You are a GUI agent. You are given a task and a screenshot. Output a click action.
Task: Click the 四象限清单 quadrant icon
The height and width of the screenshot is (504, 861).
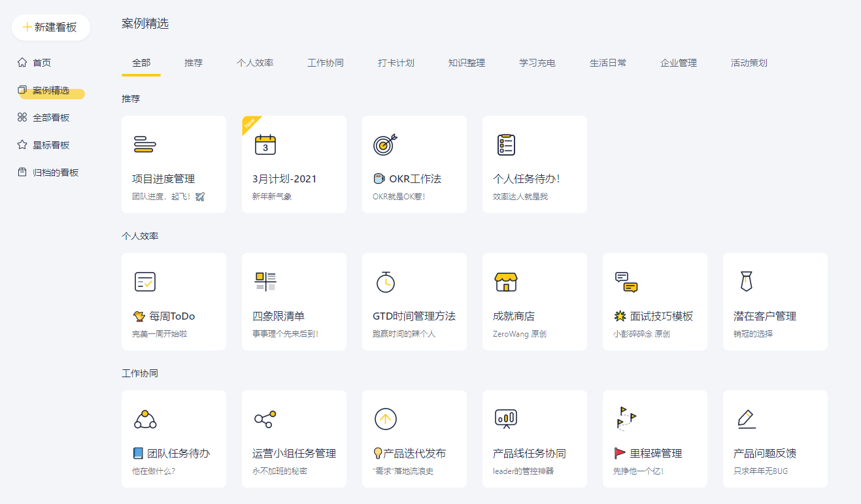point(265,282)
